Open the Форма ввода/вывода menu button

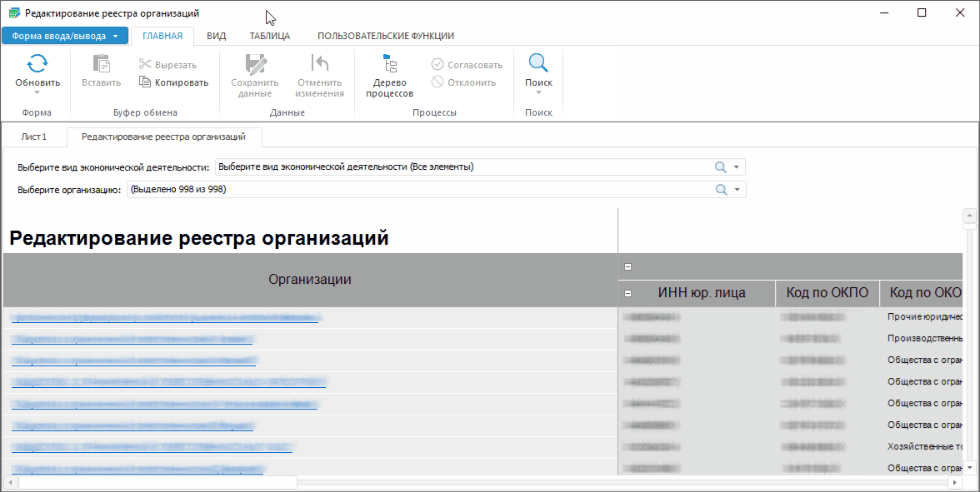(65, 36)
